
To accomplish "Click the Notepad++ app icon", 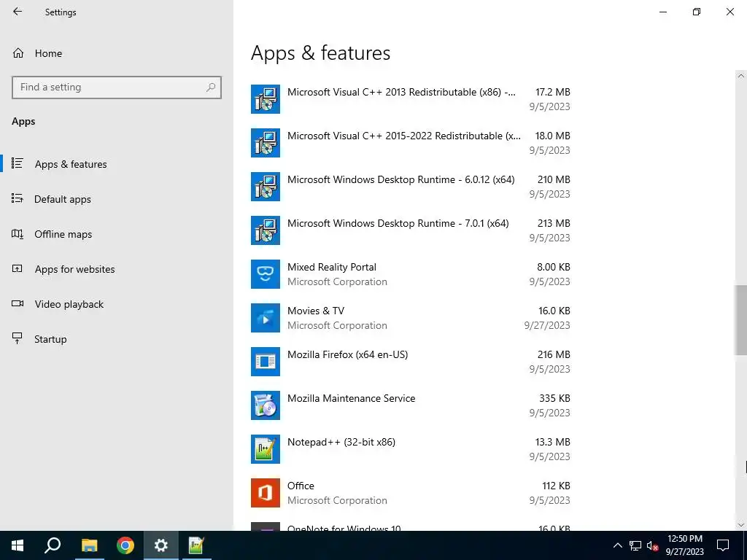I will (x=266, y=449).
